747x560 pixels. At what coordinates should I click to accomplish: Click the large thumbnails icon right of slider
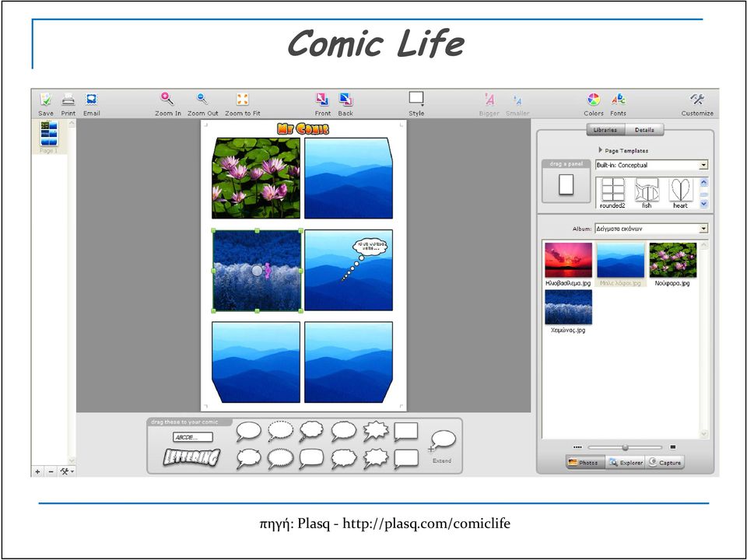click(672, 447)
